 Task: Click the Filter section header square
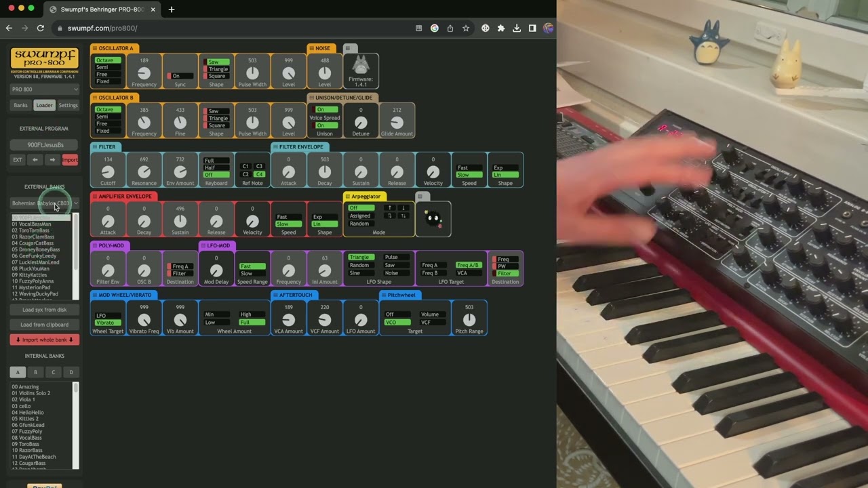point(95,147)
